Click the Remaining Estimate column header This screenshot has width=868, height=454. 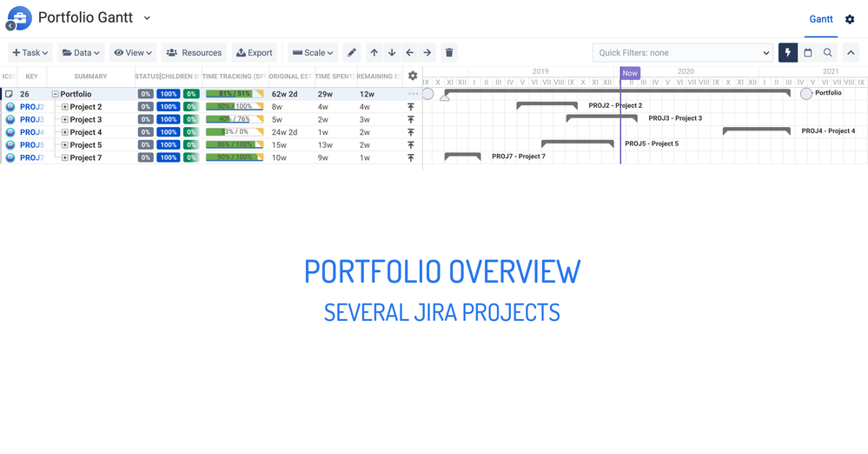coord(379,77)
